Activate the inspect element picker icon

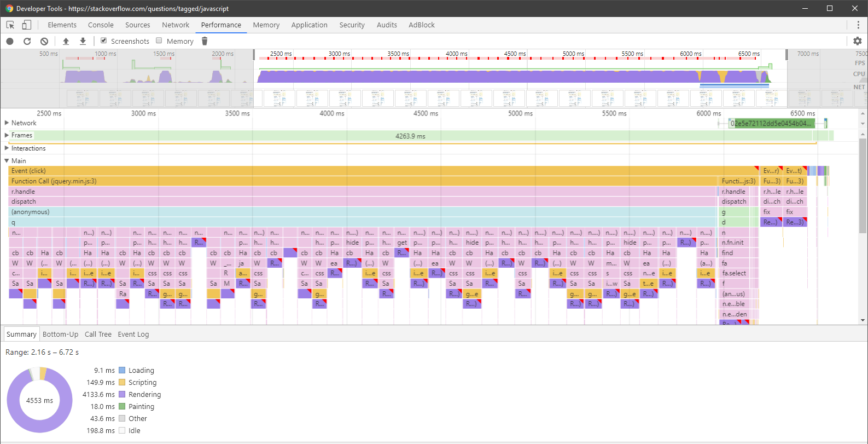coord(10,25)
